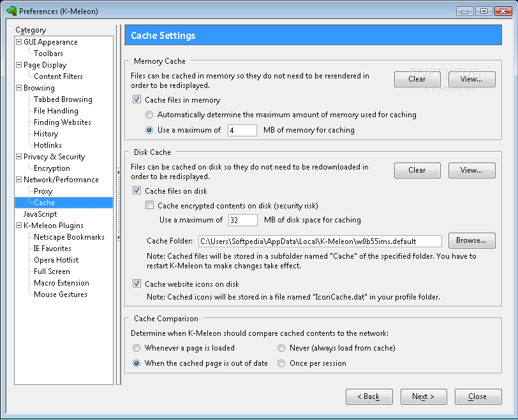
Task: Select the Privacy & Security category label
Action: (x=54, y=157)
